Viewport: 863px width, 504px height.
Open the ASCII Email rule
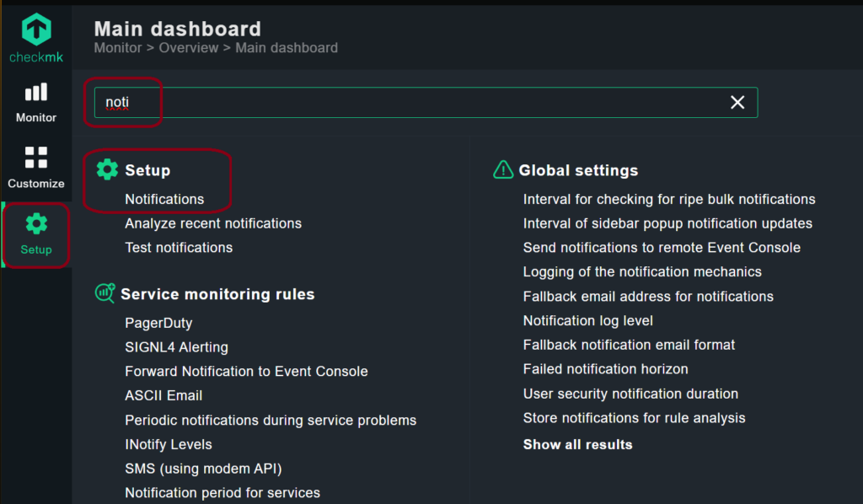(163, 395)
